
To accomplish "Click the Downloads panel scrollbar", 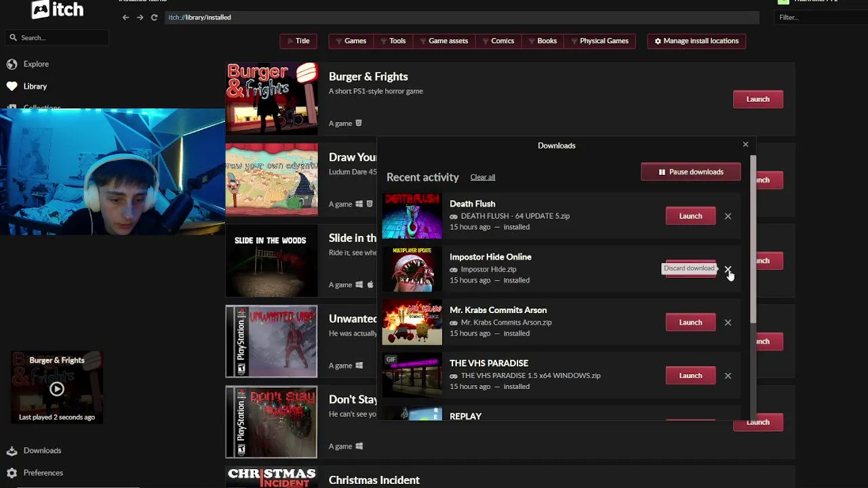I will pyautogui.click(x=753, y=239).
